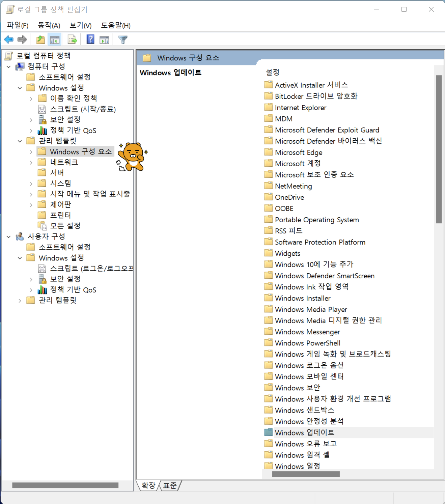Expand the 이름 확인 정책 node
445x504 pixels.
31,99
